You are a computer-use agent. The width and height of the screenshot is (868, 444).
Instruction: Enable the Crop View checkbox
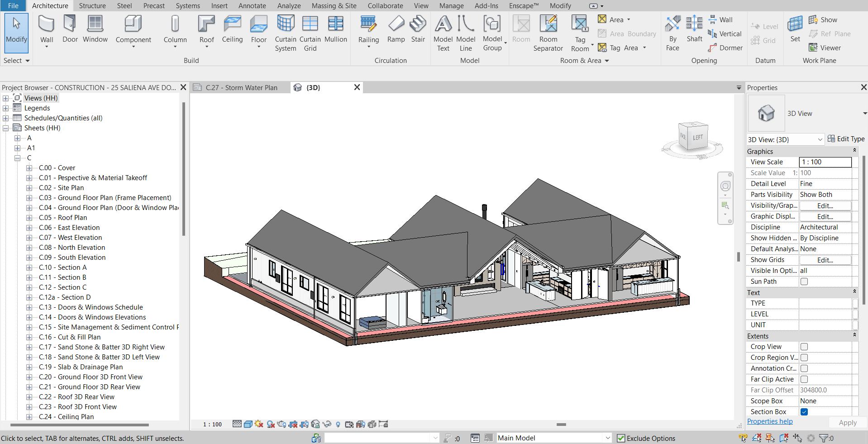tap(804, 347)
